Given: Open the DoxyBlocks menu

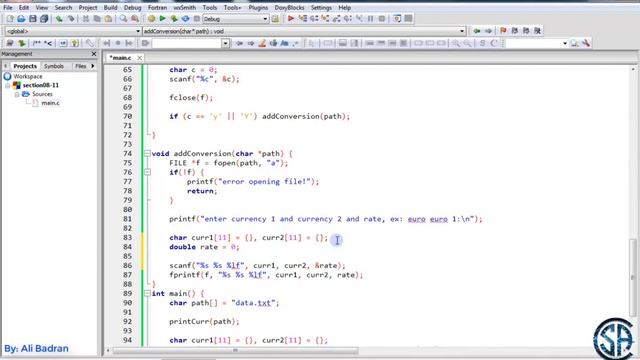Looking at the screenshot, I should [x=289, y=7].
